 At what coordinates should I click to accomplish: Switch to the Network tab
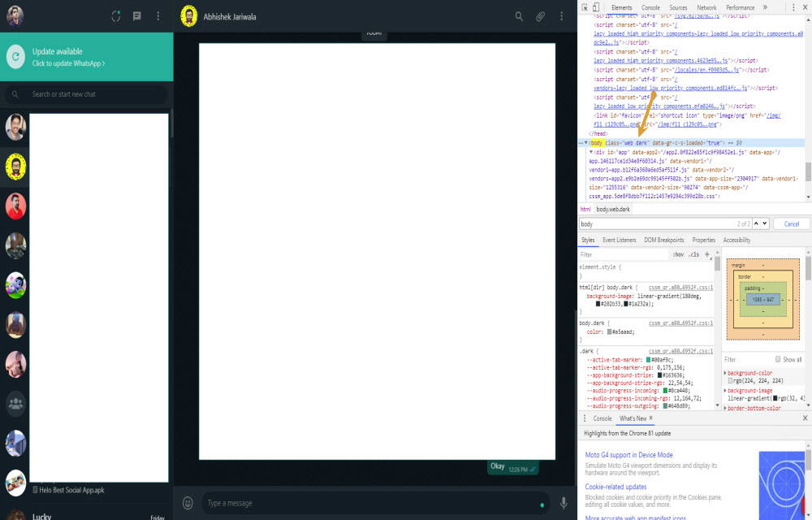[x=706, y=7]
